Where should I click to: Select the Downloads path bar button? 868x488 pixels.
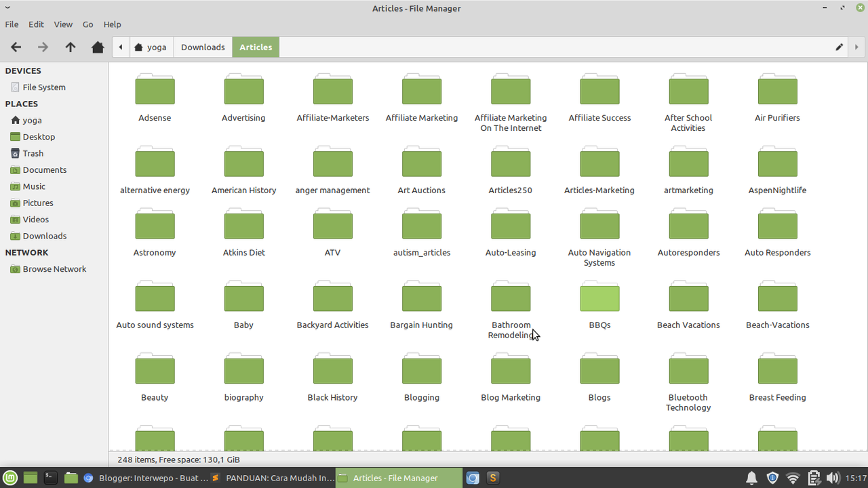click(x=203, y=47)
